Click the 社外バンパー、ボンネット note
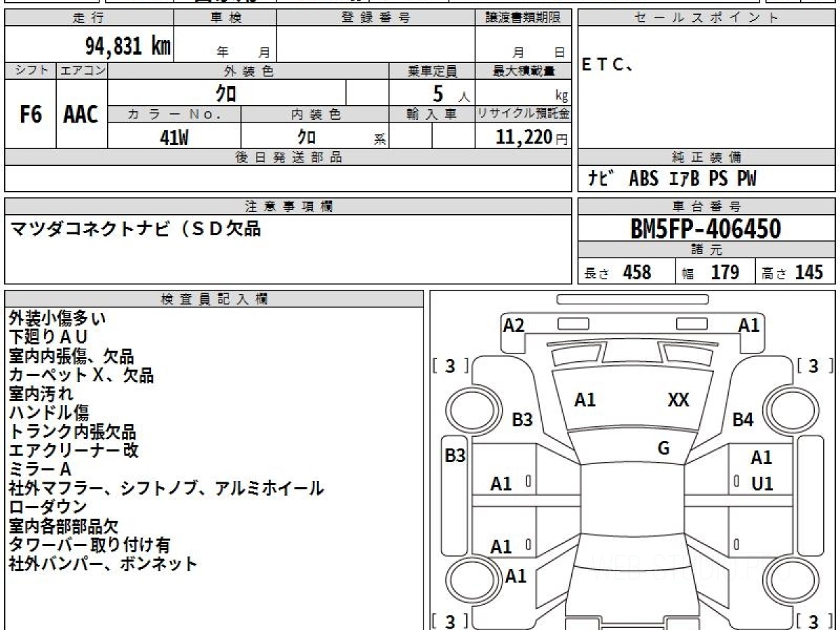840x630 pixels. click(103, 563)
